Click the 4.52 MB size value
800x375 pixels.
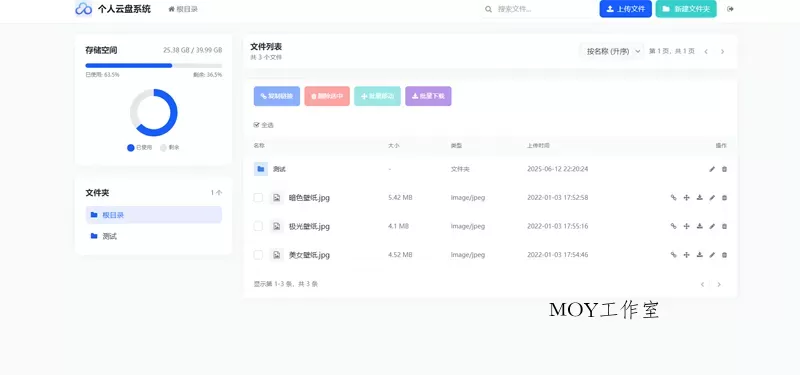[x=400, y=255]
